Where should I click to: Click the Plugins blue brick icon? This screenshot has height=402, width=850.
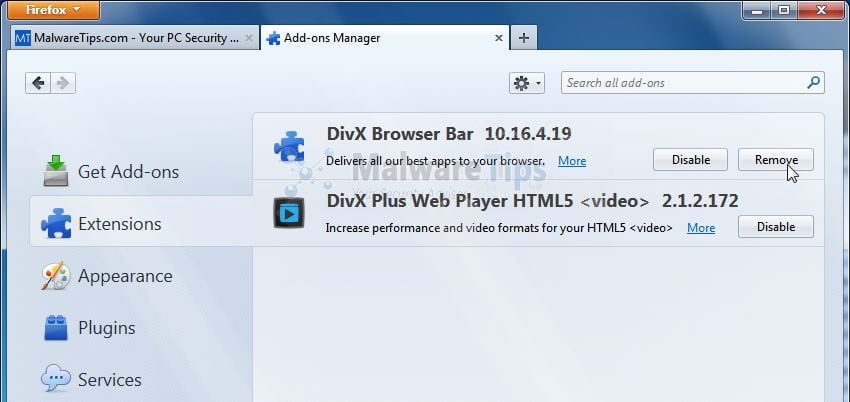click(56, 328)
